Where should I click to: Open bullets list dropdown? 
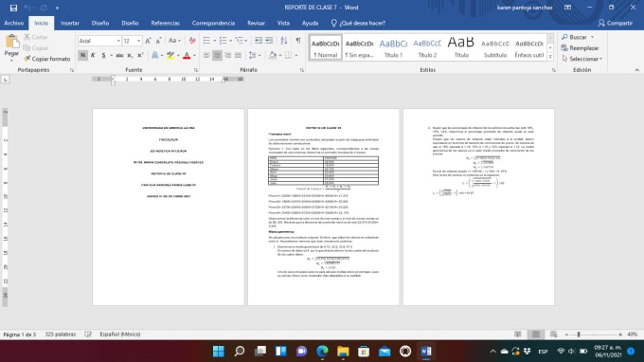[x=214, y=41]
